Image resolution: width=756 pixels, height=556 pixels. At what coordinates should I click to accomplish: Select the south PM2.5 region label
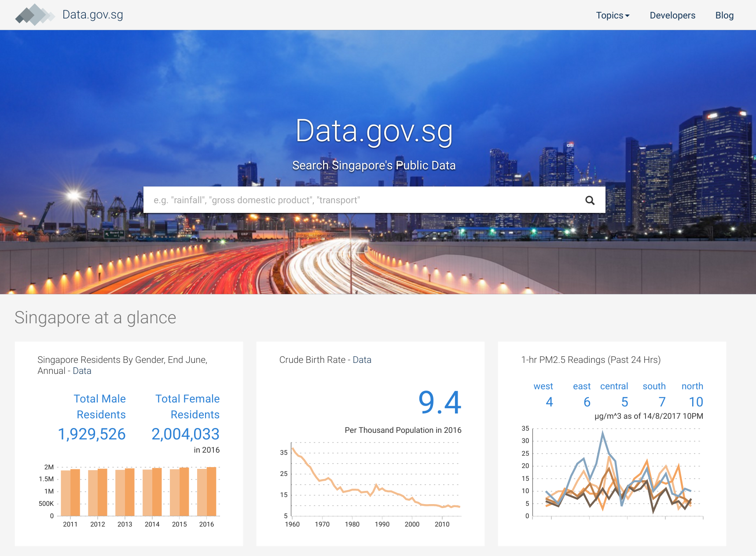[x=654, y=386]
